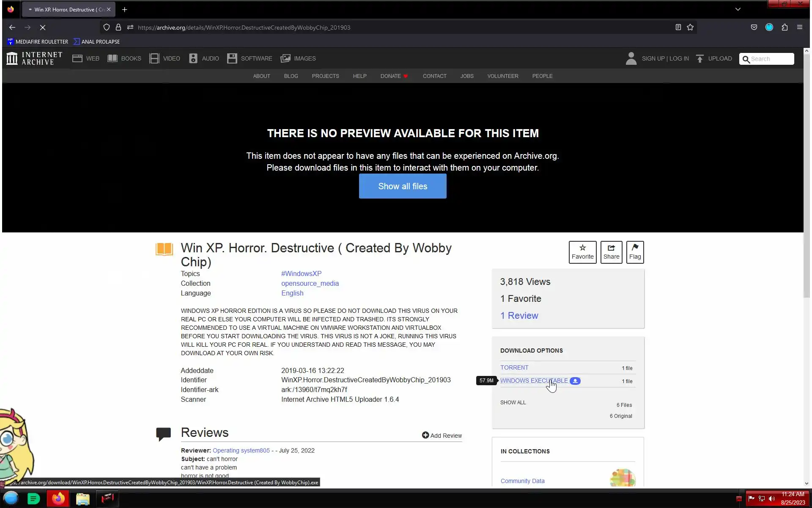
Task: Expand the list all tabs chevron
Action: click(738, 9)
